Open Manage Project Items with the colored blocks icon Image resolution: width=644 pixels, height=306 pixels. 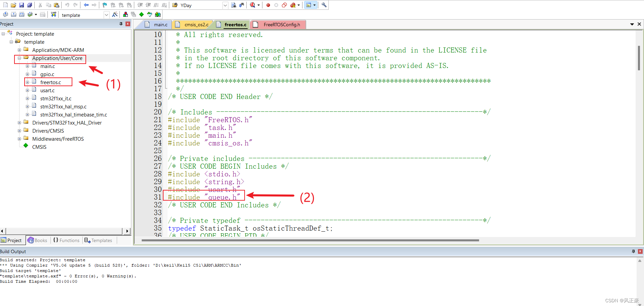[x=125, y=14]
